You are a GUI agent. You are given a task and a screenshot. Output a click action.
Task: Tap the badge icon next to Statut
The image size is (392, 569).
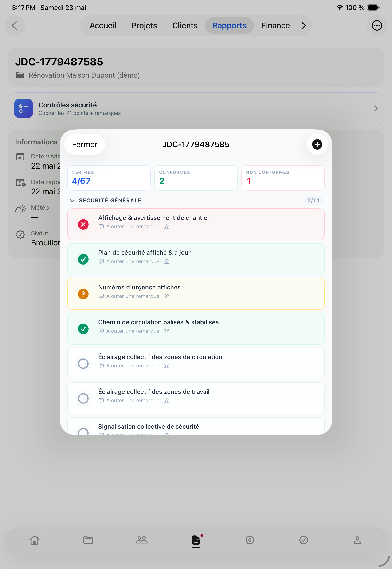tap(20, 234)
